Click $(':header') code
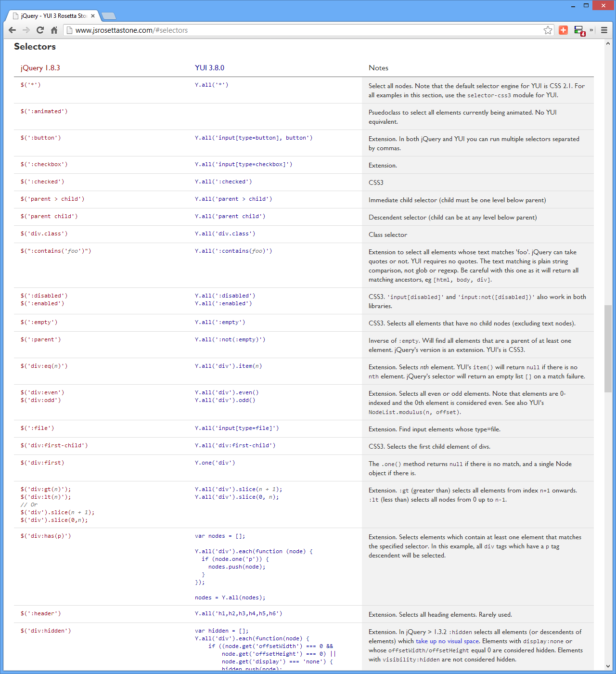The height and width of the screenshot is (674, 616). (x=40, y=613)
